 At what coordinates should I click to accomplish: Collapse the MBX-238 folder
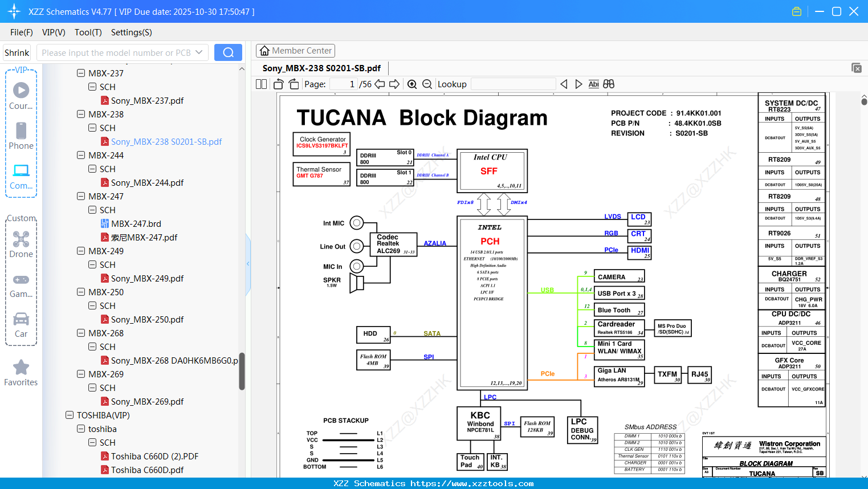81,114
